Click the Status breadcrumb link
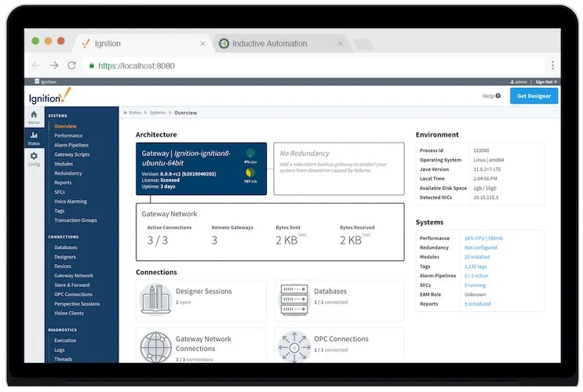This screenshot has width=583, height=392. click(134, 113)
